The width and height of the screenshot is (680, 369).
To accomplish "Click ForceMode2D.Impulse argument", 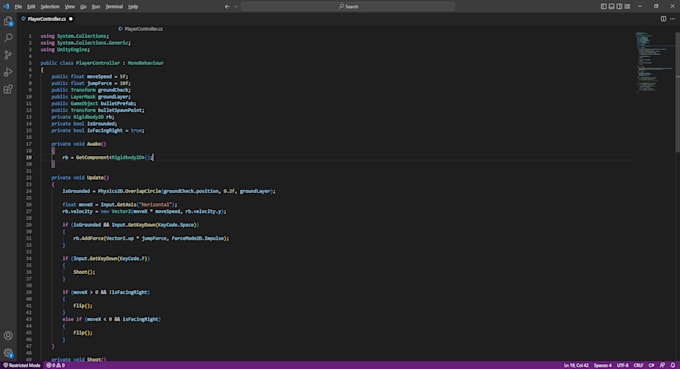I will [198, 238].
